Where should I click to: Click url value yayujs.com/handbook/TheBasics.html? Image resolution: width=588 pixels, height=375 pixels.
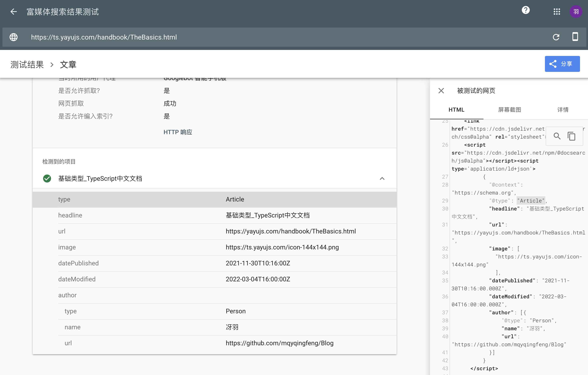291,231
